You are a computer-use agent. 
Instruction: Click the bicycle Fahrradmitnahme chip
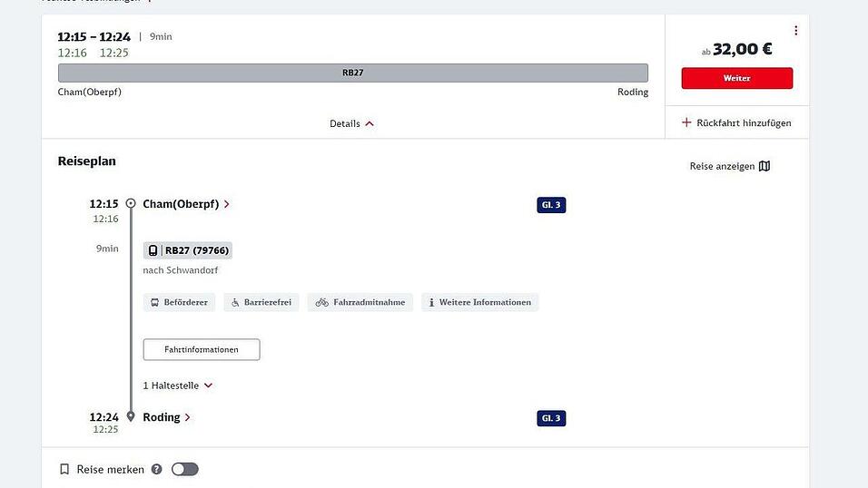(x=360, y=302)
